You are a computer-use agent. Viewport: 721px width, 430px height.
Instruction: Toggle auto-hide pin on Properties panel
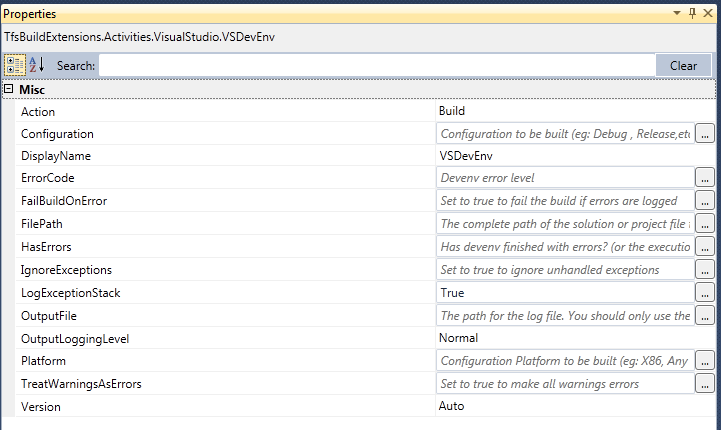tap(692, 13)
